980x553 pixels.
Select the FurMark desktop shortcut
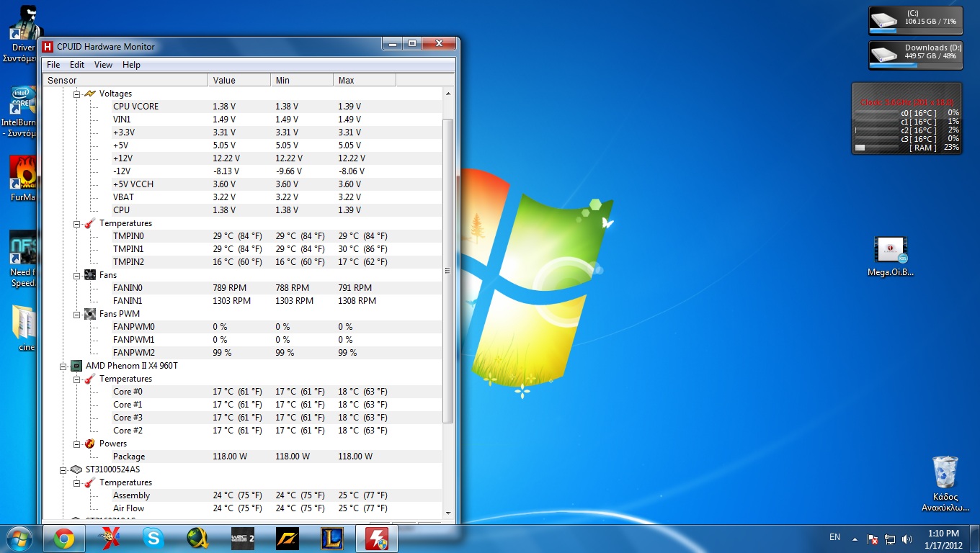(22, 179)
